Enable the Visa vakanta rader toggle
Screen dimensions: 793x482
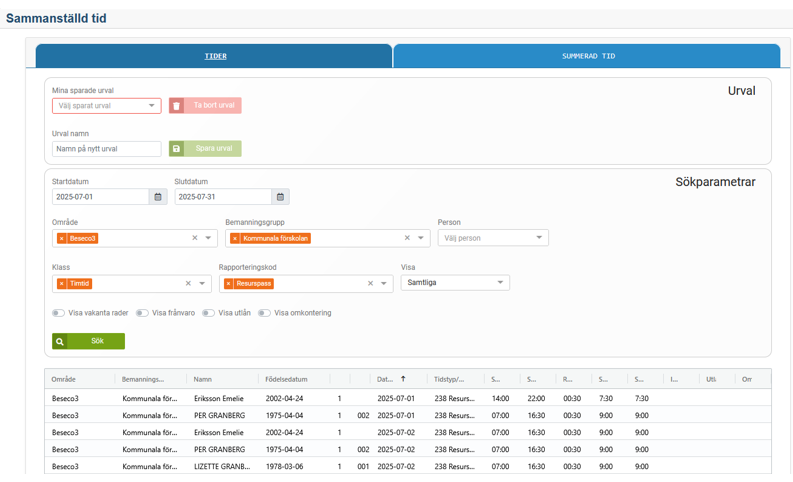(x=58, y=313)
